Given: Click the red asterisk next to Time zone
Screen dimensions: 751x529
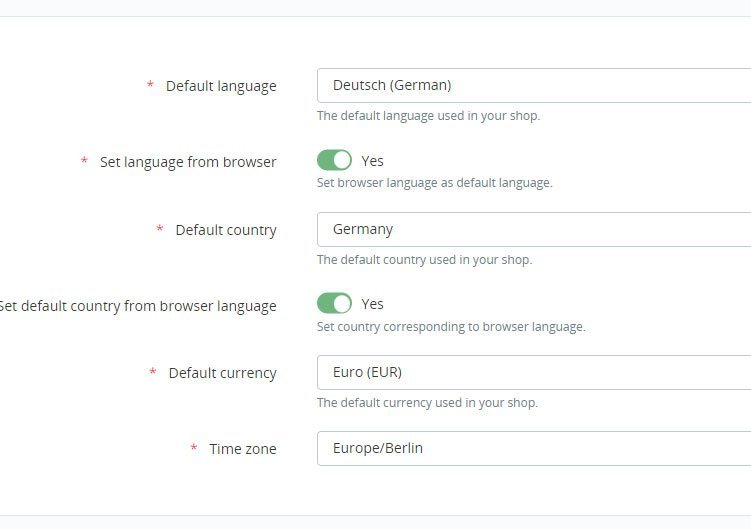Looking at the screenshot, I should tap(194, 449).
